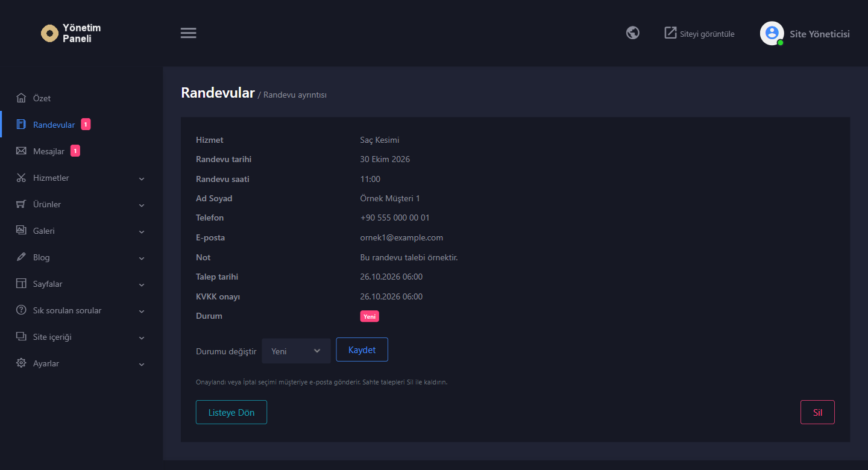
Task: Click the Saç Kesimi service value
Action: tap(380, 140)
